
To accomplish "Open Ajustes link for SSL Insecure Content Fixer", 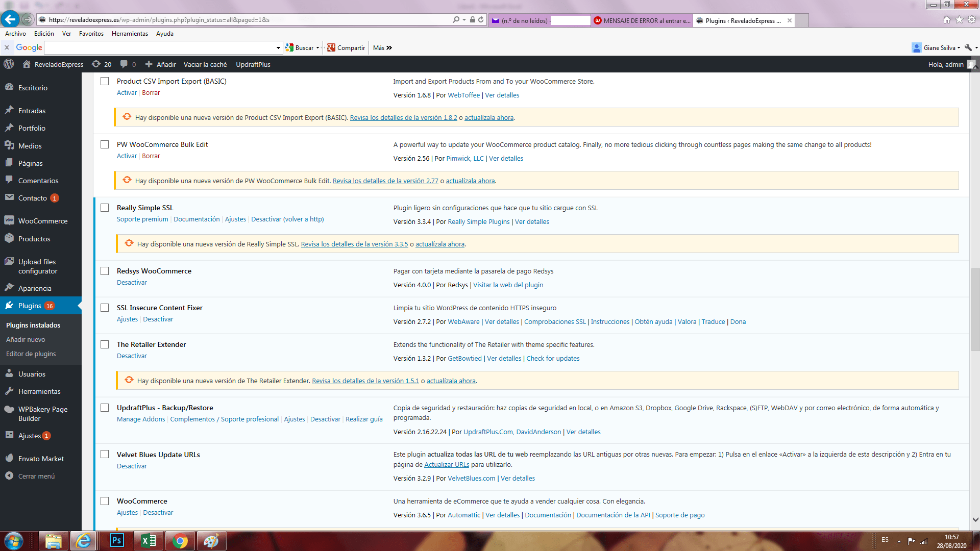I will [127, 319].
